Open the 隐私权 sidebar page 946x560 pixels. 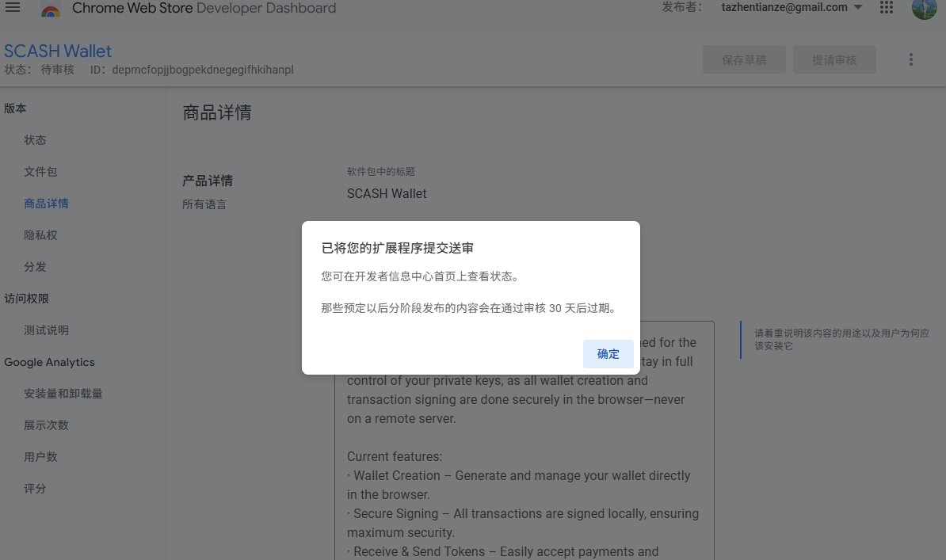(x=40, y=234)
